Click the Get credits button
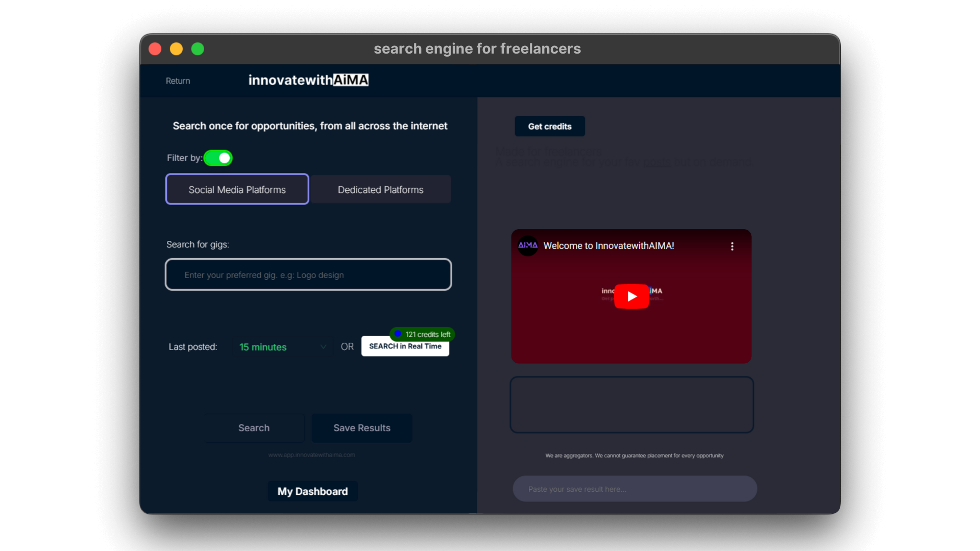This screenshot has height=551, width=980. click(x=550, y=126)
